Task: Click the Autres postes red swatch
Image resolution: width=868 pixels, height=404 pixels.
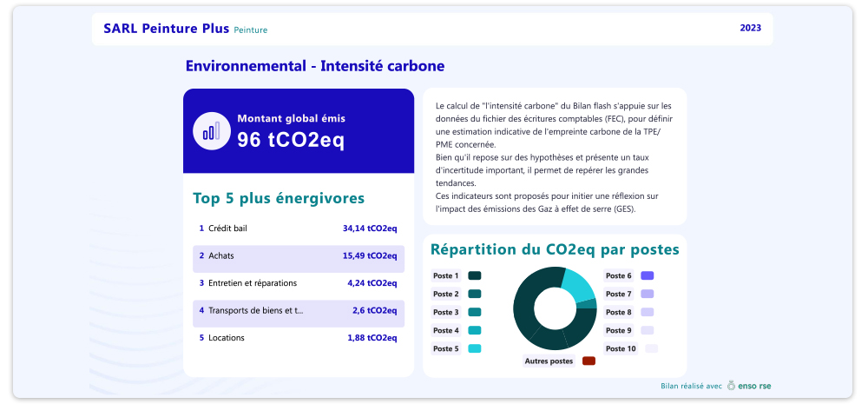Action: point(589,361)
